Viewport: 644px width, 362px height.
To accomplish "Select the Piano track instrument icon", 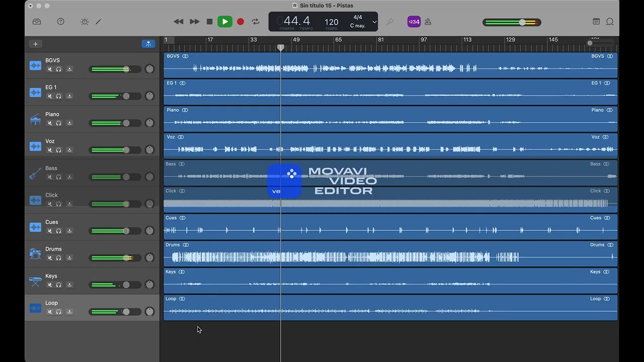I will (35, 119).
